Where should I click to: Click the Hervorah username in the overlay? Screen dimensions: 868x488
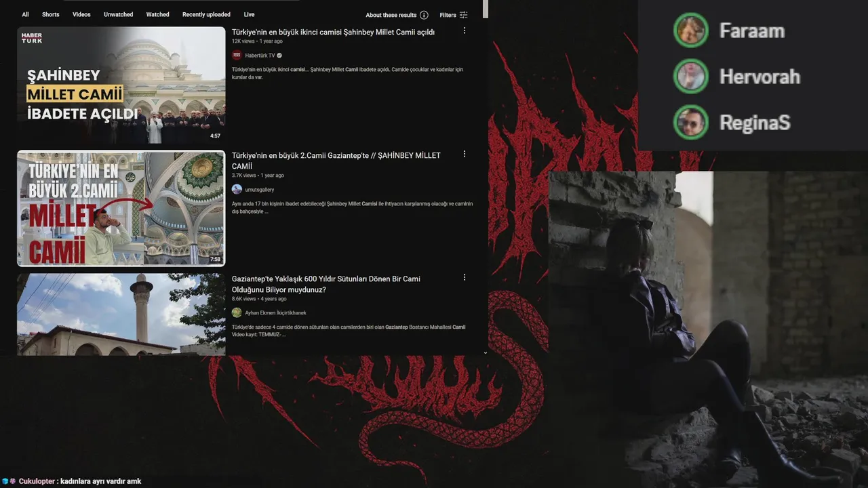760,77
